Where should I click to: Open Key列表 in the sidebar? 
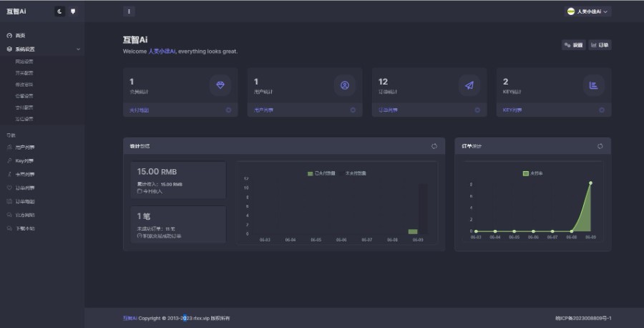tap(24, 161)
